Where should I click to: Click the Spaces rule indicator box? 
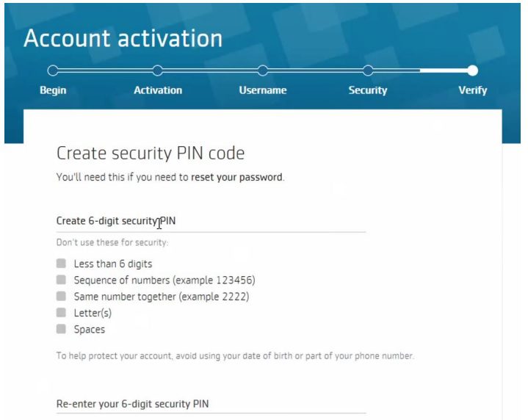(x=61, y=330)
